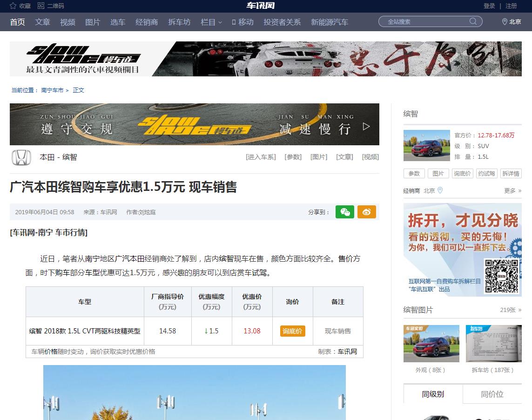Click the 车讯网 link in table footer
Viewport: 532px width, 420px height.
[347, 352]
